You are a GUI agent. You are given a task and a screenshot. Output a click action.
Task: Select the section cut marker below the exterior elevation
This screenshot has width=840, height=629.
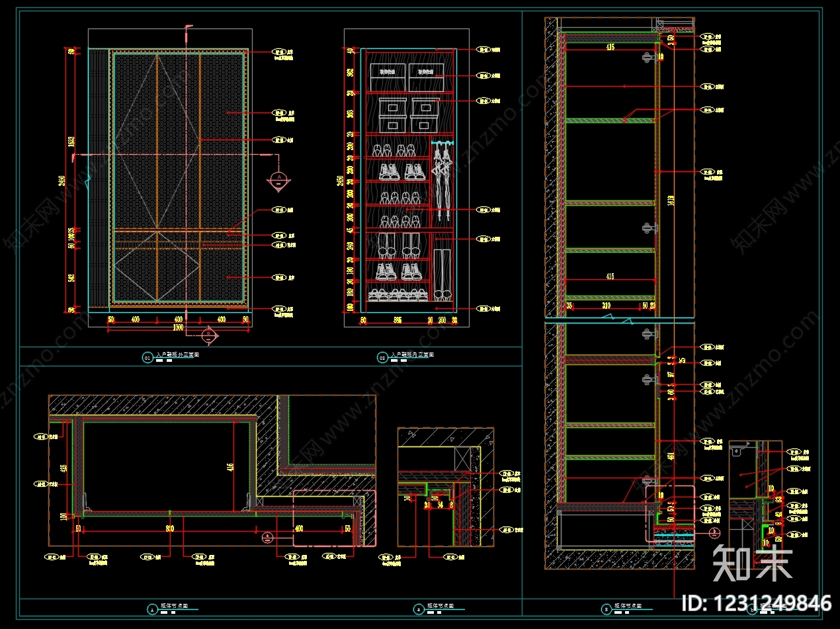point(210,335)
